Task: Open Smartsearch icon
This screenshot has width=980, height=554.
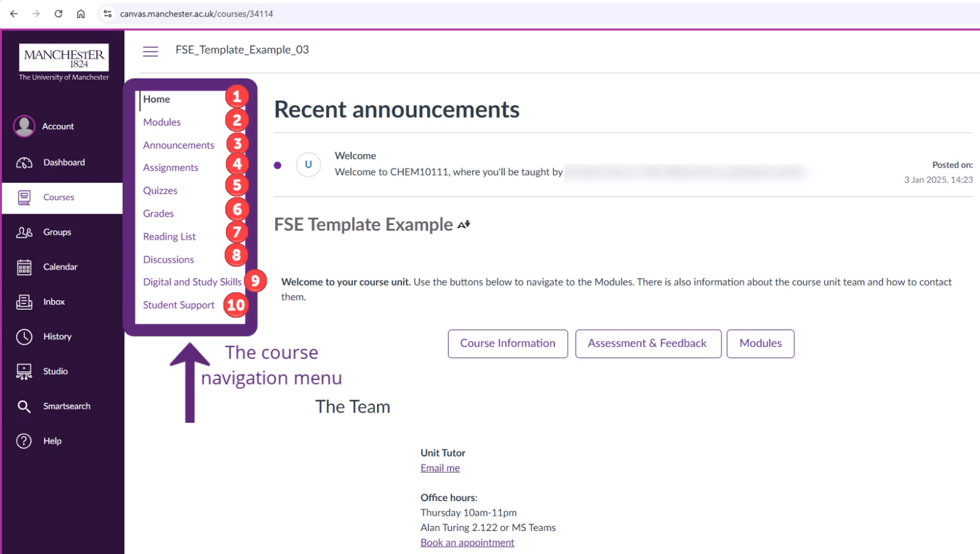Action: tap(24, 406)
